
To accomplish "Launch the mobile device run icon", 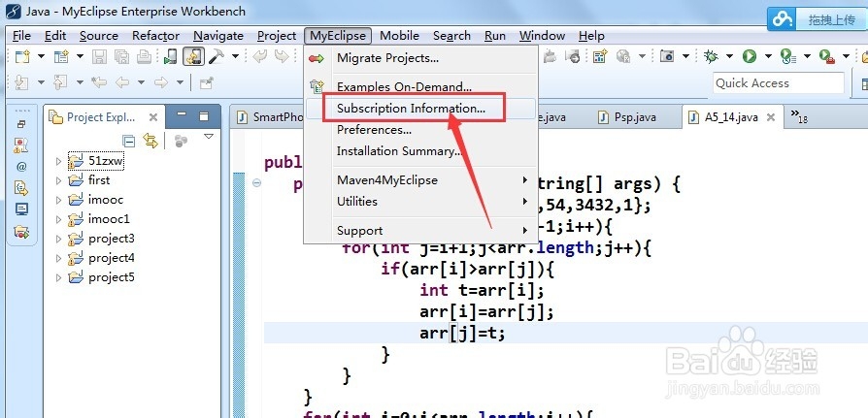I will pos(171,56).
